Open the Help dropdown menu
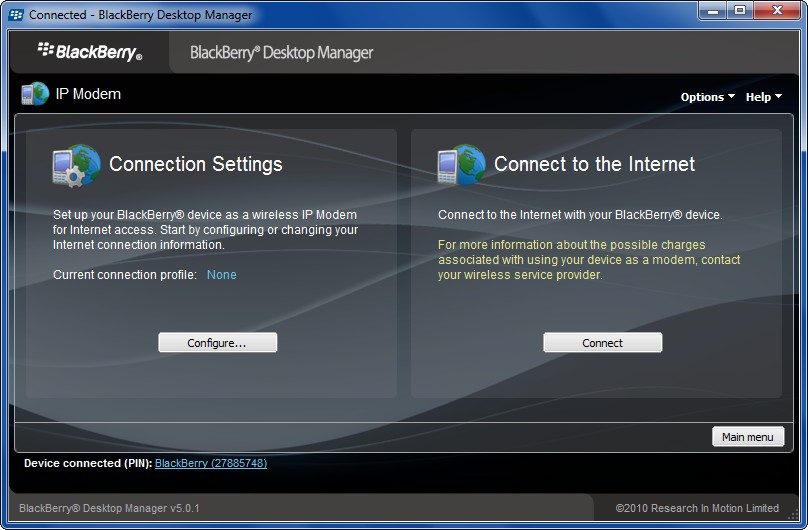The image size is (808, 530). [764, 97]
